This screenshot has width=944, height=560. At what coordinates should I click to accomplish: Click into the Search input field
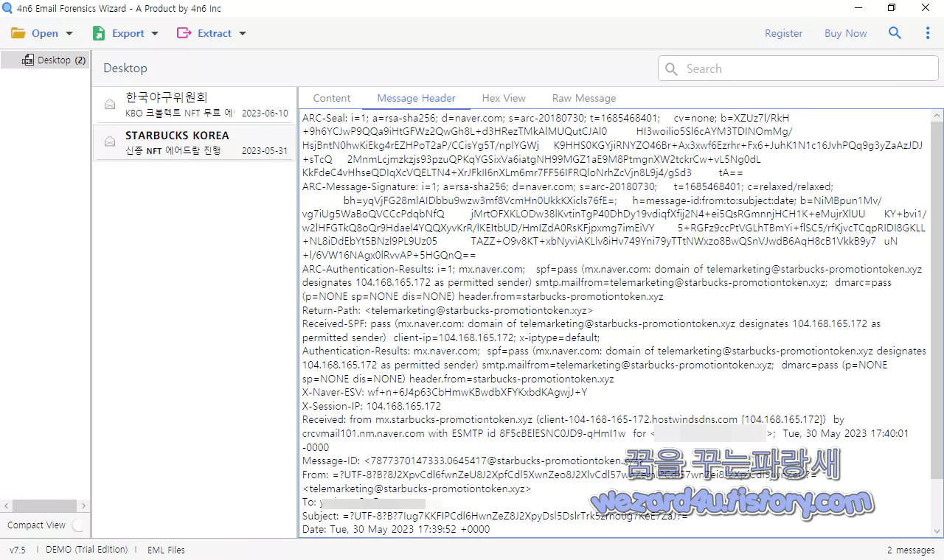pyautogui.click(x=798, y=69)
